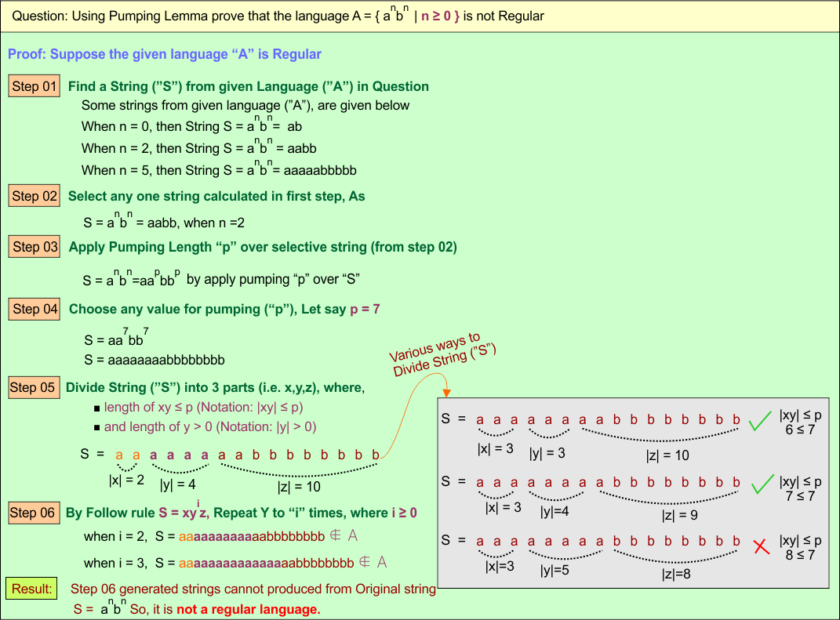The height and width of the screenshot is (620, 840).
Task: Select the Step 01 label box
Action: [35, 86]
